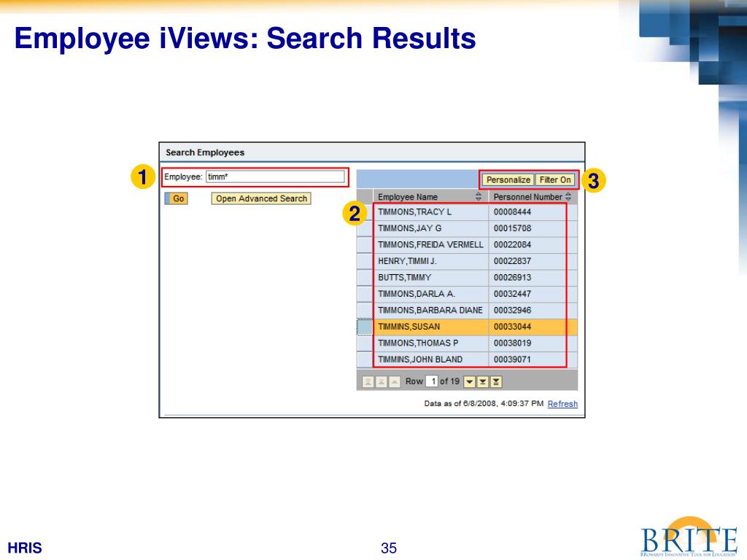
Task: Click row selector beside TIMMONS,JAY G
Action: point(365,228)
